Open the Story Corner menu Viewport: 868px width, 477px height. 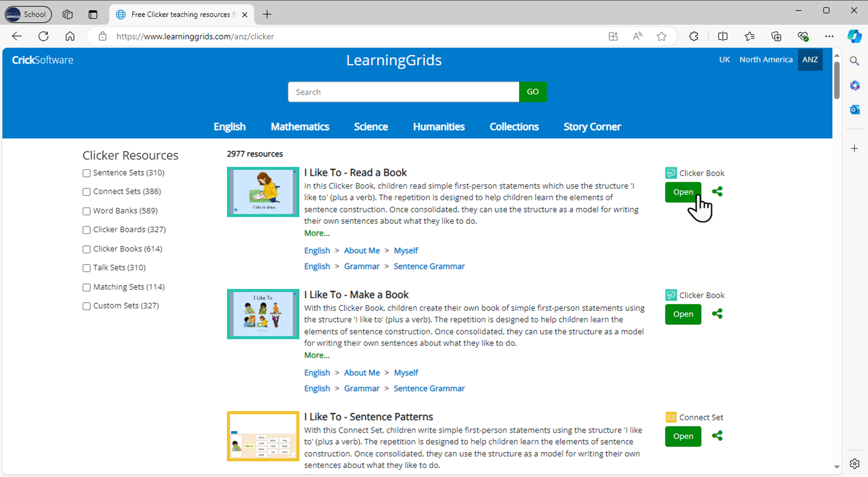coord(592,127)
